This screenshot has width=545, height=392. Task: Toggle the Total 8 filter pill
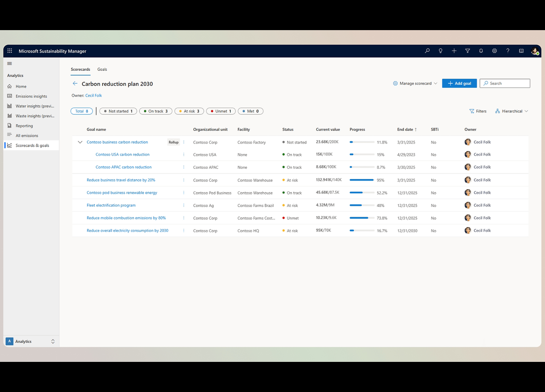82,111
